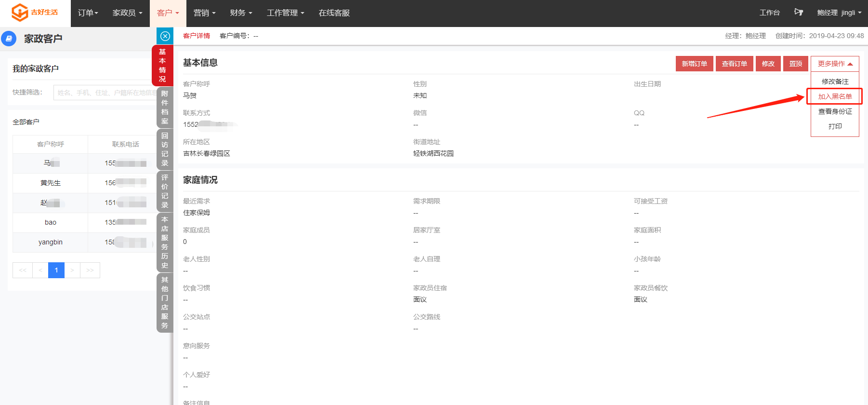
Task: Select the customer row starting with 赵
Action: click(x=84, y=202)
